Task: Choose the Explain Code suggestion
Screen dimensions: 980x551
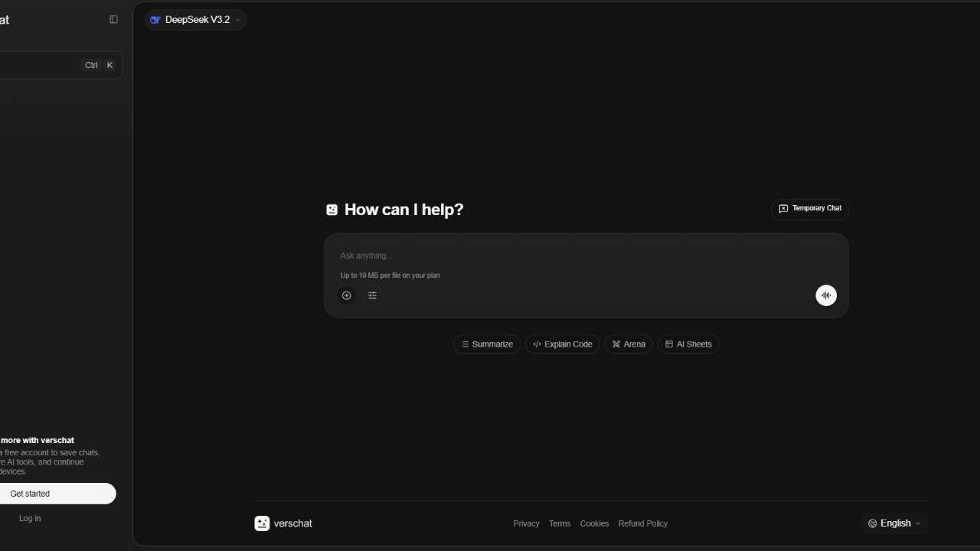Action: pyautogui.click(x=563, y=344)
